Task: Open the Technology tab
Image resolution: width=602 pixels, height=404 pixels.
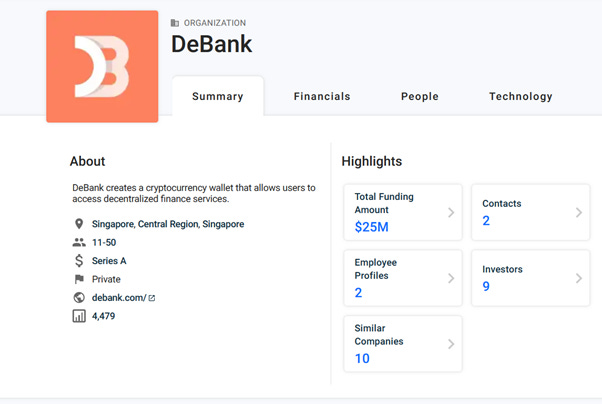Action: coord(521,96)
